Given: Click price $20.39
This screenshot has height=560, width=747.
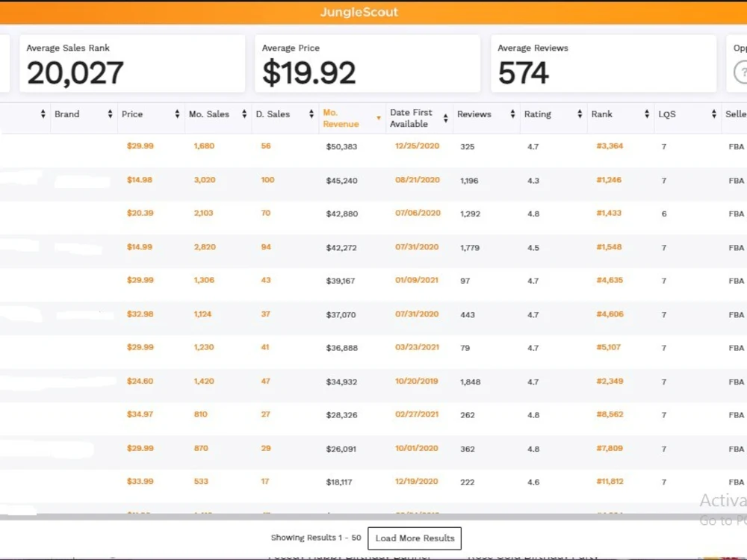Looking at the screenshot, I should pyautogui.click(x=140, y=213).
